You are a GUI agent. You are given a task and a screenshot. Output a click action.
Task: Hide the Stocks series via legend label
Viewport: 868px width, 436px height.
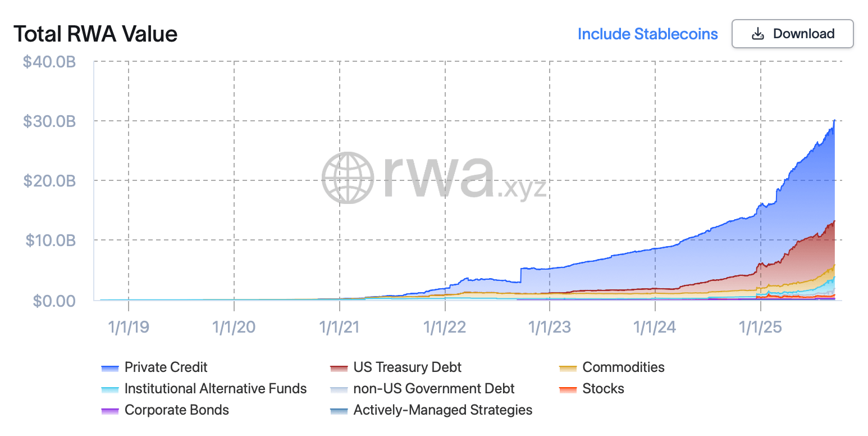603,389
